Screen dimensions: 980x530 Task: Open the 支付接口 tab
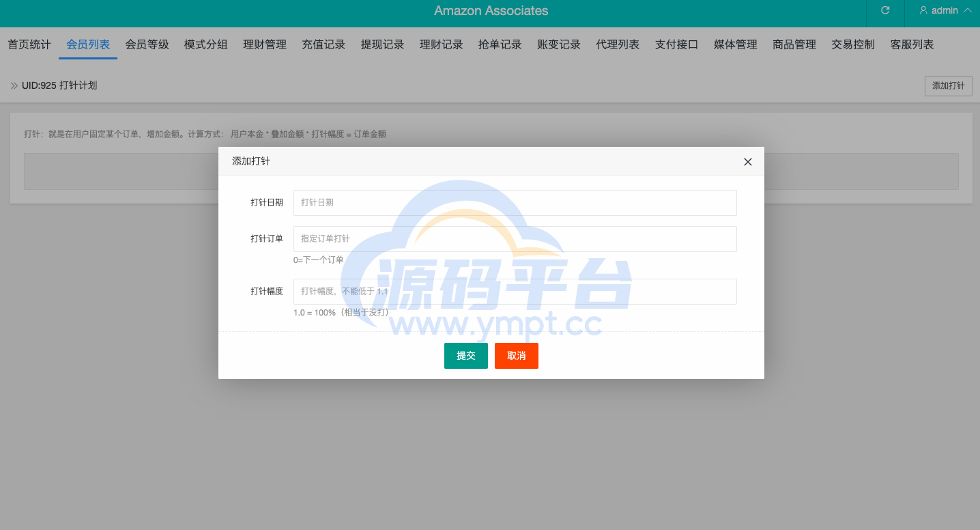[x=677, y=44]
